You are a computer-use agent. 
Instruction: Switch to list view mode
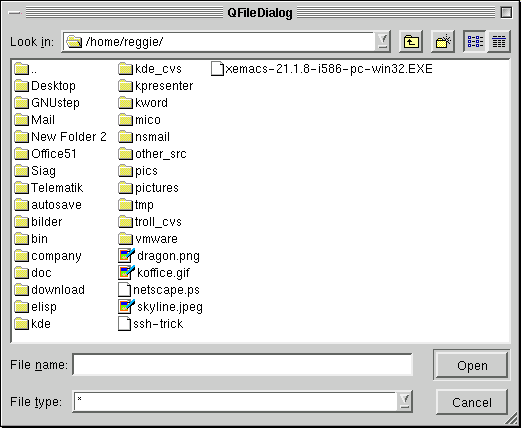pyautogui.click(x=475, y=42)
